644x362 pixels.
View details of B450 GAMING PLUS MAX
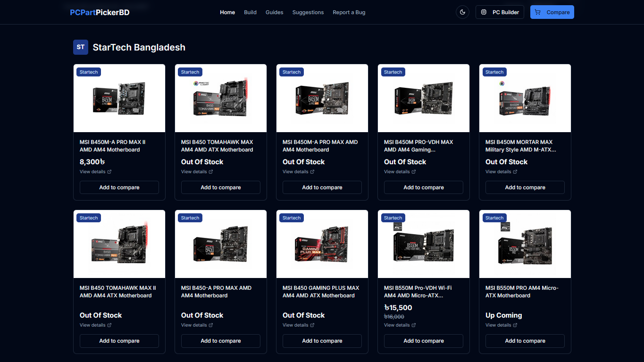[299, 325]
